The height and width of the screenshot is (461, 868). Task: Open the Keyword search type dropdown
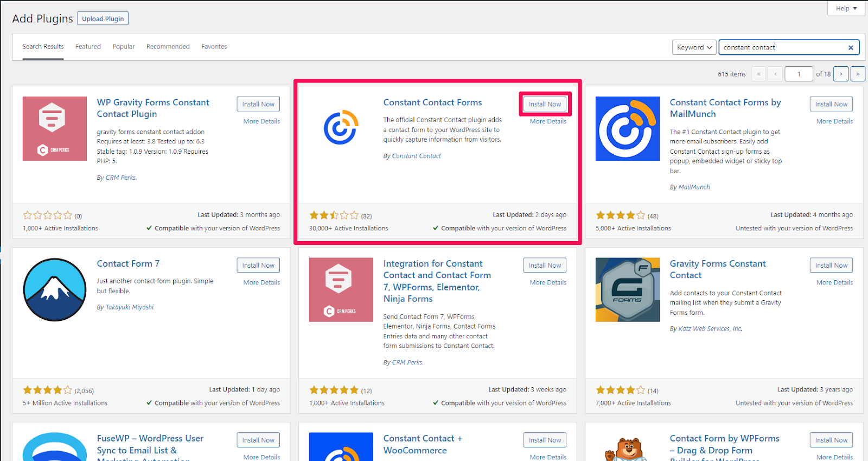(x=694, y=48)
